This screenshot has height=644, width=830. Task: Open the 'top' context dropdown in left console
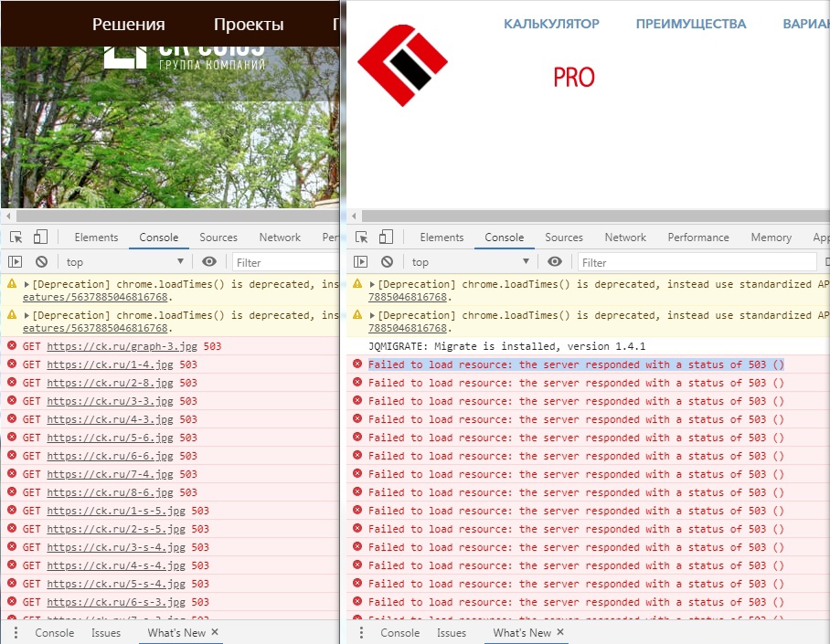[123, 262]
